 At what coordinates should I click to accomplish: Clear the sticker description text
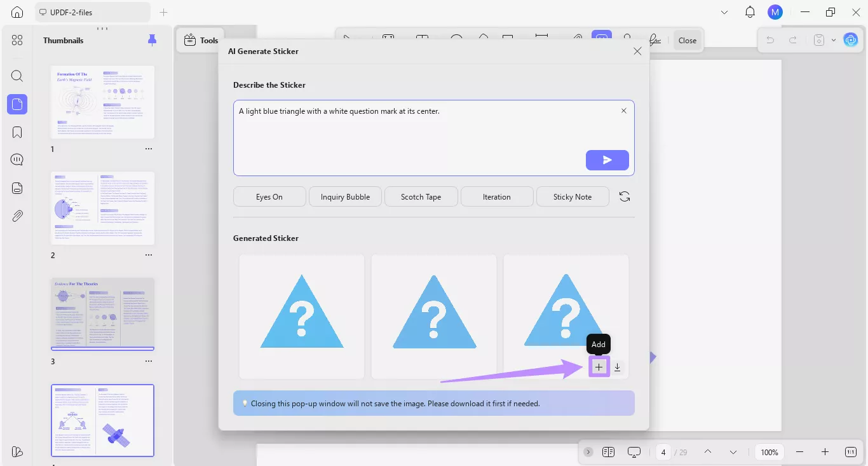(623, 111)
